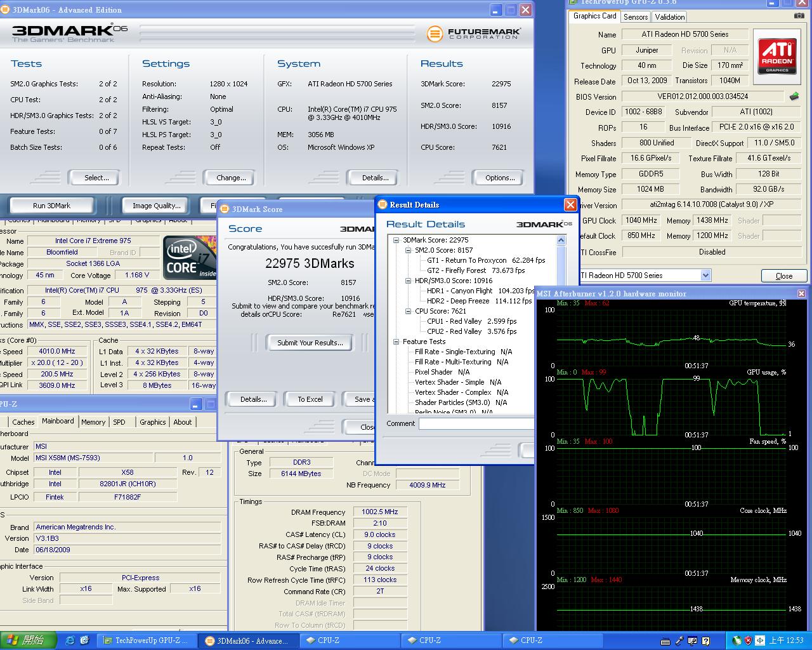Collapse the SM2.0 Score: 8157 node
This screenshot has height=650, width=812.
tap(409, 250)
